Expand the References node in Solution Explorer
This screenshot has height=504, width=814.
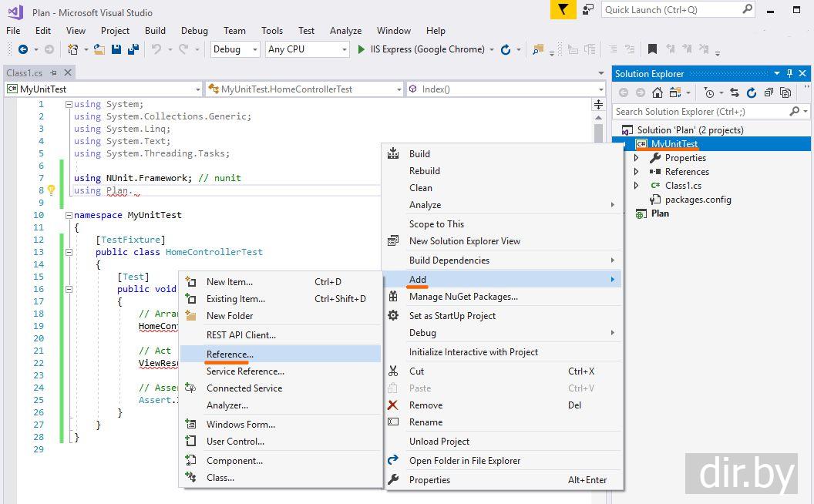(636, 172)
